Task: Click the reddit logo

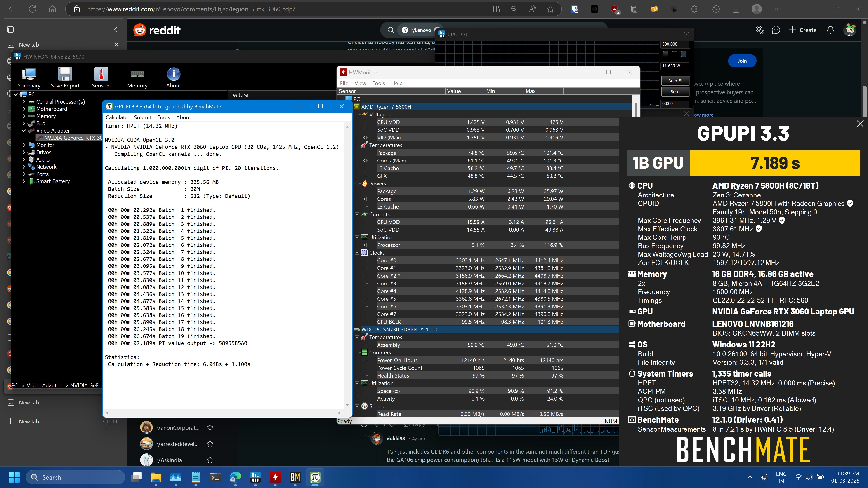Action: click(x=157, y=30)
